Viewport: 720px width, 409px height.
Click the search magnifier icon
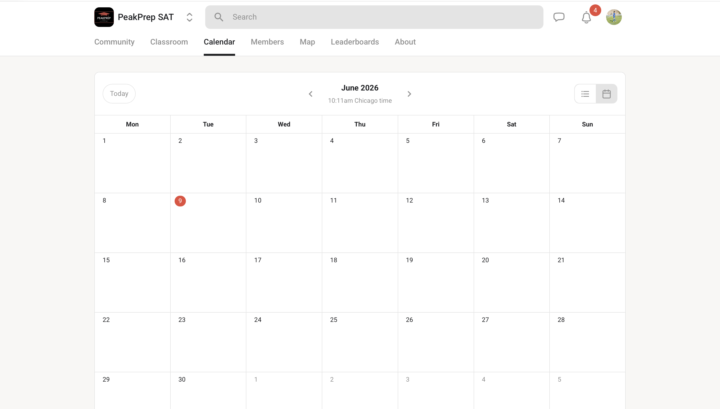coord(219,17)
